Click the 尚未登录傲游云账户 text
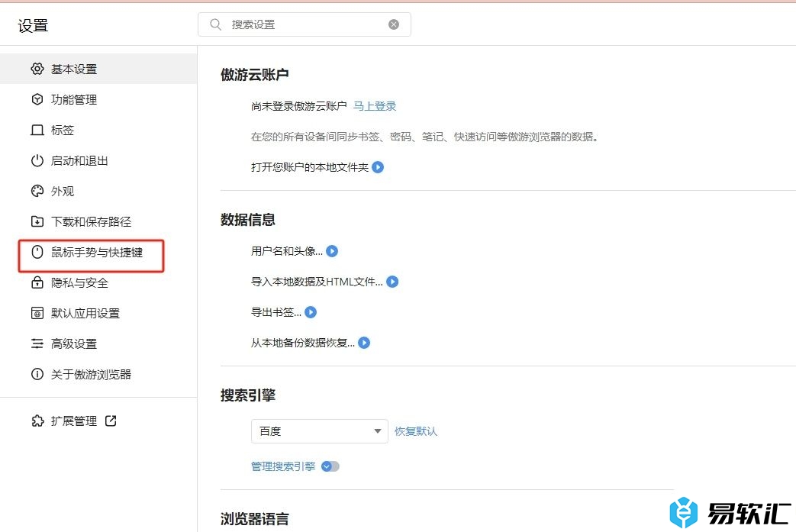Image resolution: width=796 pixels, height=532 pixels. click(299, 106)
